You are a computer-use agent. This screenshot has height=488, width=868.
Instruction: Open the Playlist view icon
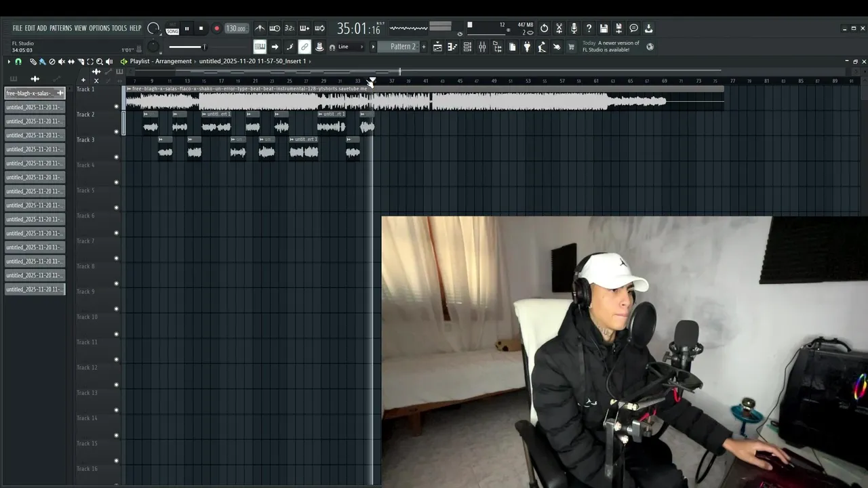tap(437, 47)
